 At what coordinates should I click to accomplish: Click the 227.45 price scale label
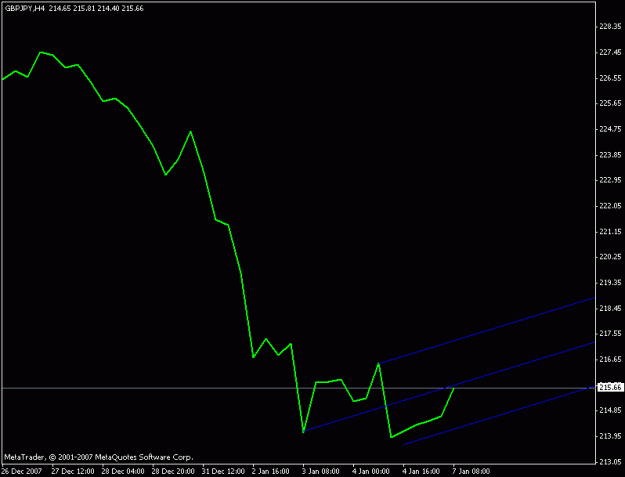[x=610, y=52]
